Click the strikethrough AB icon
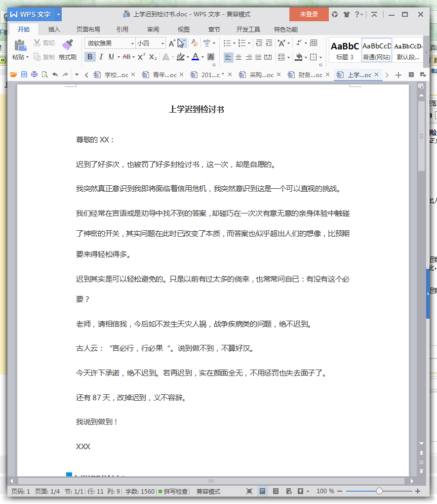Screen dimensions: 437x504 [126, 57]
